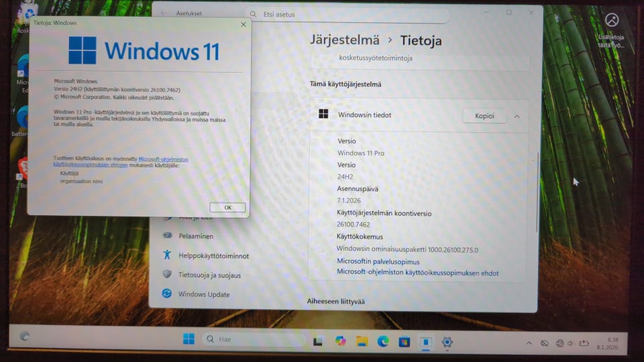Open Pelaaminen in the Settings sidebar
The image size is (644, 362).
196,236
